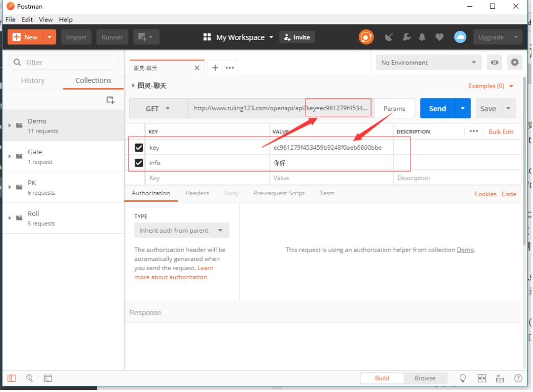Open Inherit auth from parent dropdown

pos(181,231)
